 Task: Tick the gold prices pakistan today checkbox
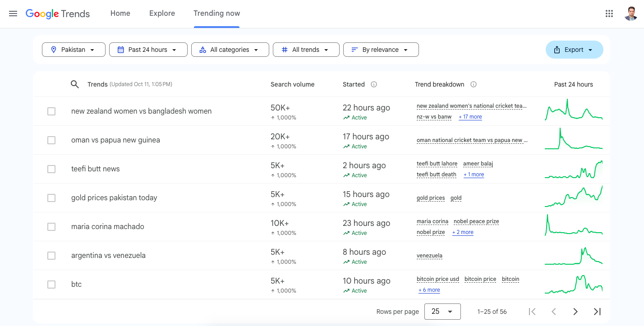click(51, 198)
